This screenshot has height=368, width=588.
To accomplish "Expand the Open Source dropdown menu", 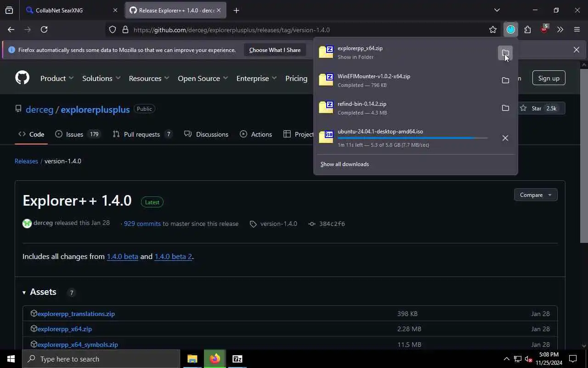I will [x=203, y=78].
